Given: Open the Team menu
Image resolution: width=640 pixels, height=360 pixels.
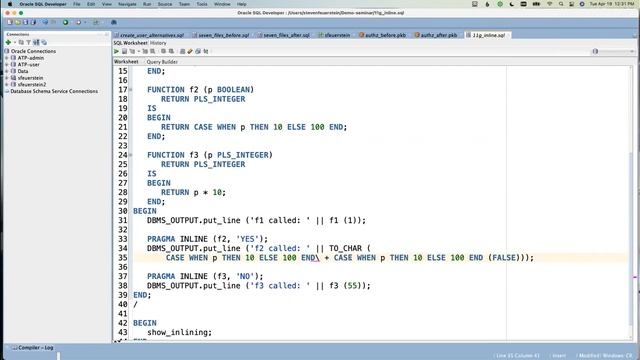Looking at the screenshot, I should tap(184, 4).
